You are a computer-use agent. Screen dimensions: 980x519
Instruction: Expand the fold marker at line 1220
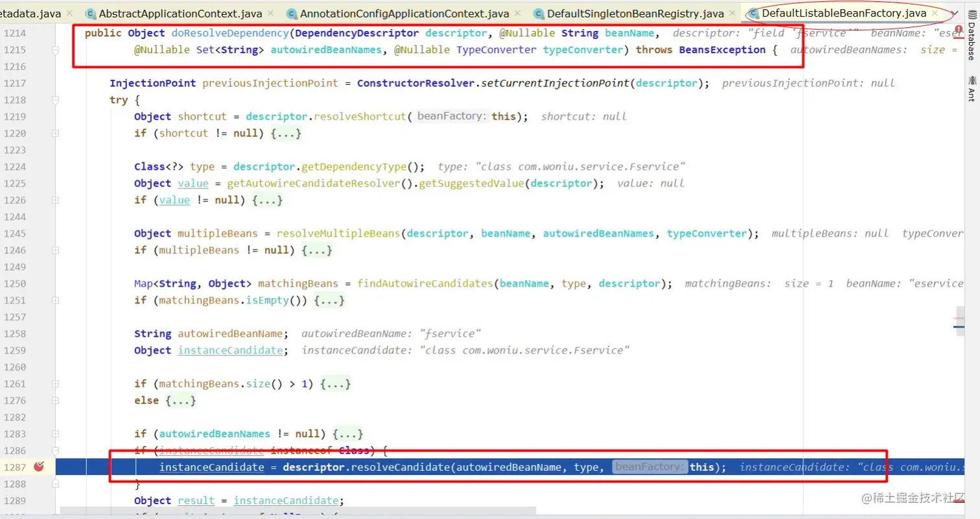tap(56, 133)
